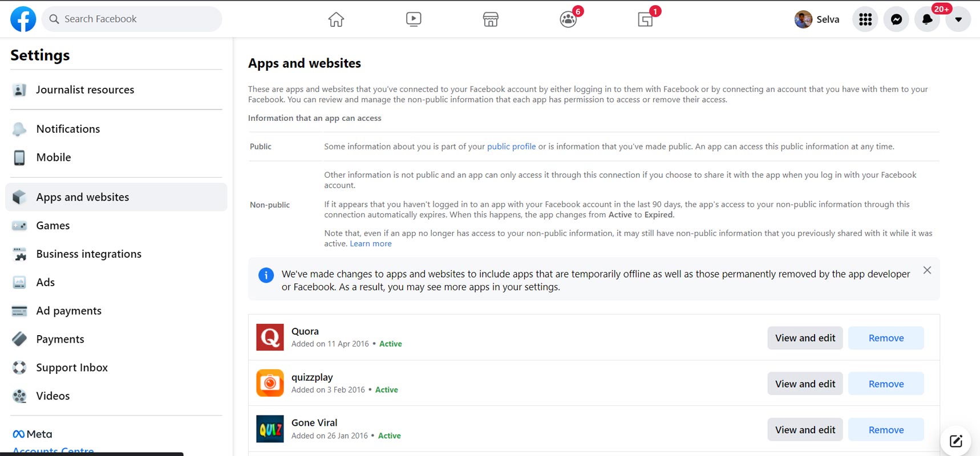Click the Mobile phone sidebar icon
980x456 pixels.
(x=19, y=157)
